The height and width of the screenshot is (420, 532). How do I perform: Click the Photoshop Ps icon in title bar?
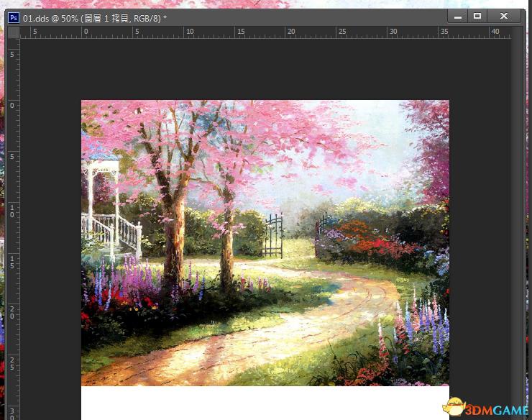click(x=14, y=18)
